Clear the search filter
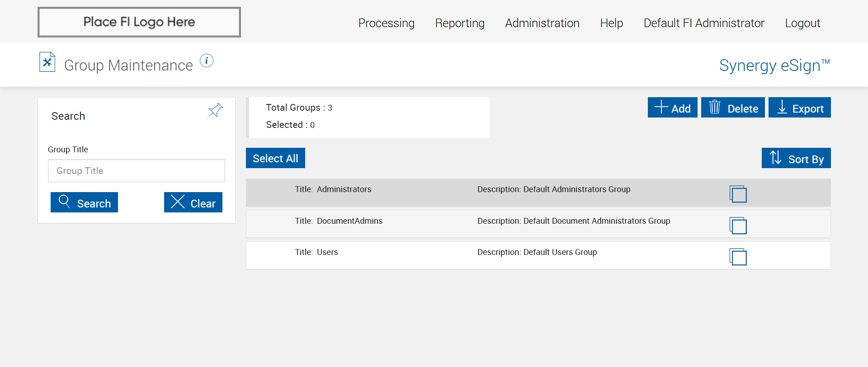This screenshot has height=367, width=868. [193, 202]
